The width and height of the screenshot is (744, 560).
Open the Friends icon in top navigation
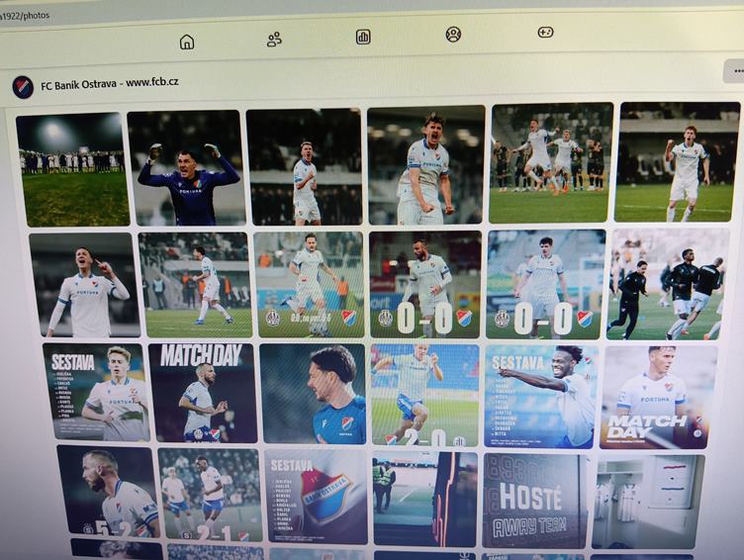pos(274,40)
